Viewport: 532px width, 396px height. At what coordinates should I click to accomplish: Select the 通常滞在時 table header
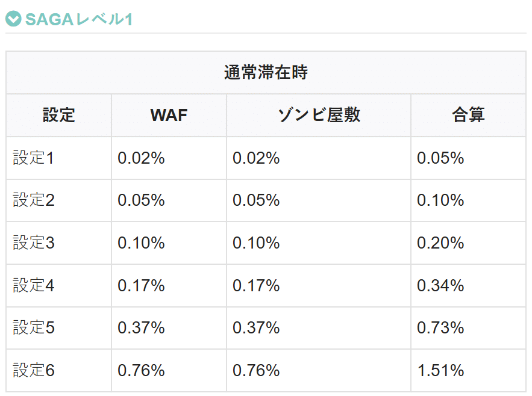tap(266, 73)
